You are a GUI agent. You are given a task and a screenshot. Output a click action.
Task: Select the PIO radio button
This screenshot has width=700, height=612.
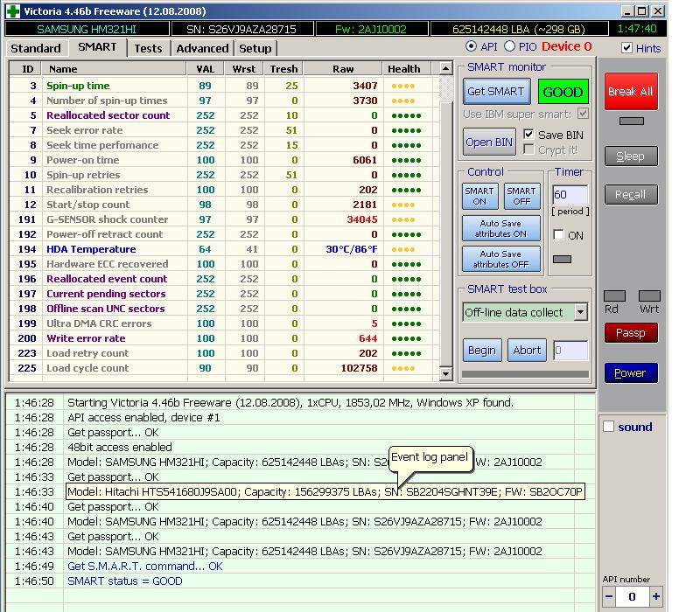pyautogui.click(x=510, y=46)
